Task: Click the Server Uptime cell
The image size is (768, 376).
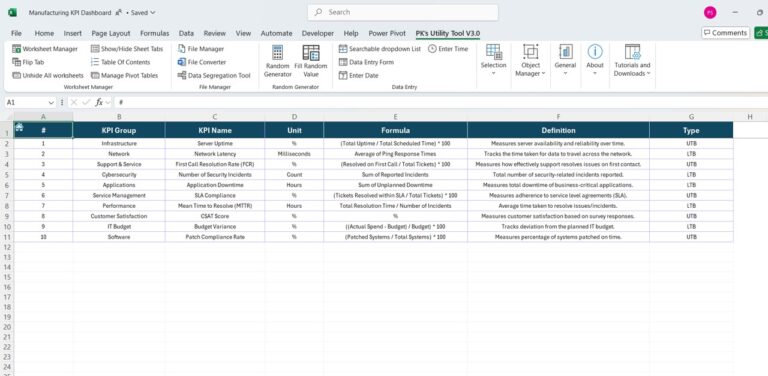Action: [215, 143]
